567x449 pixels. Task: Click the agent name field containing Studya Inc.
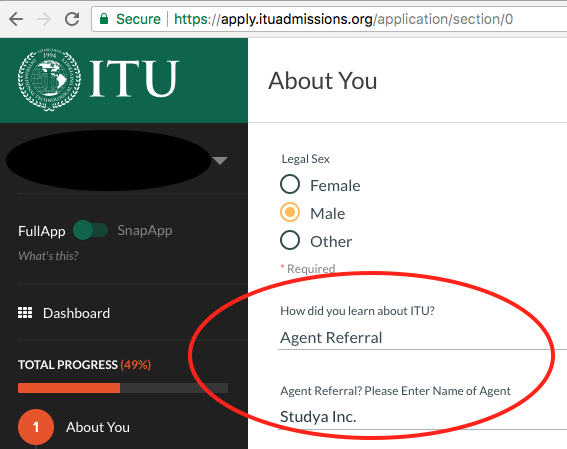pyautogui.click(x=422, y=417)
